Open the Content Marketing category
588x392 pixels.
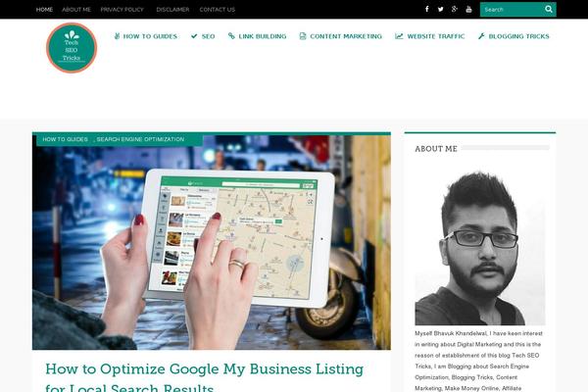[x=346, y=36]
